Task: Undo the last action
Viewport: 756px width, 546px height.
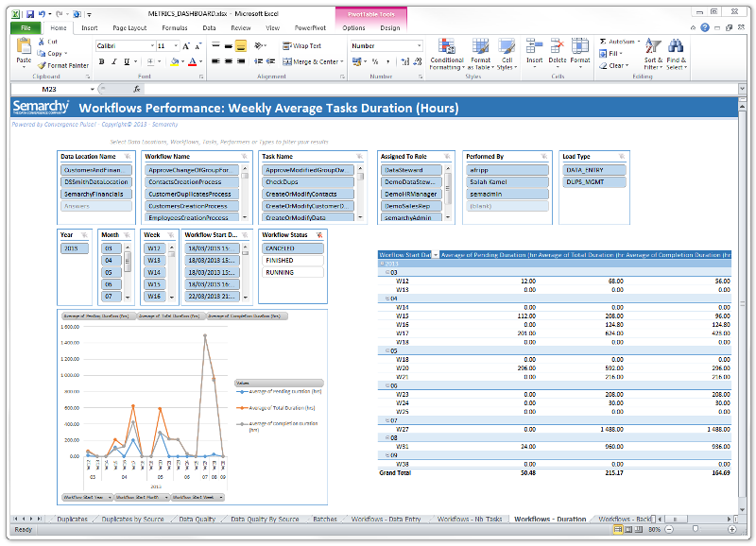Action: pyautogui.click(x=42, y=14)
